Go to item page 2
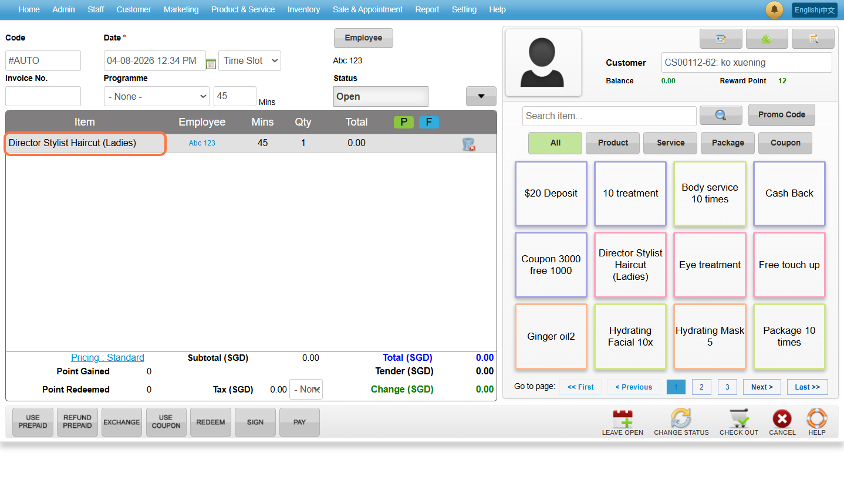Image resolution: width=844 pixels, height=504 pixels. pyautogui.click(x=701, y=387)
